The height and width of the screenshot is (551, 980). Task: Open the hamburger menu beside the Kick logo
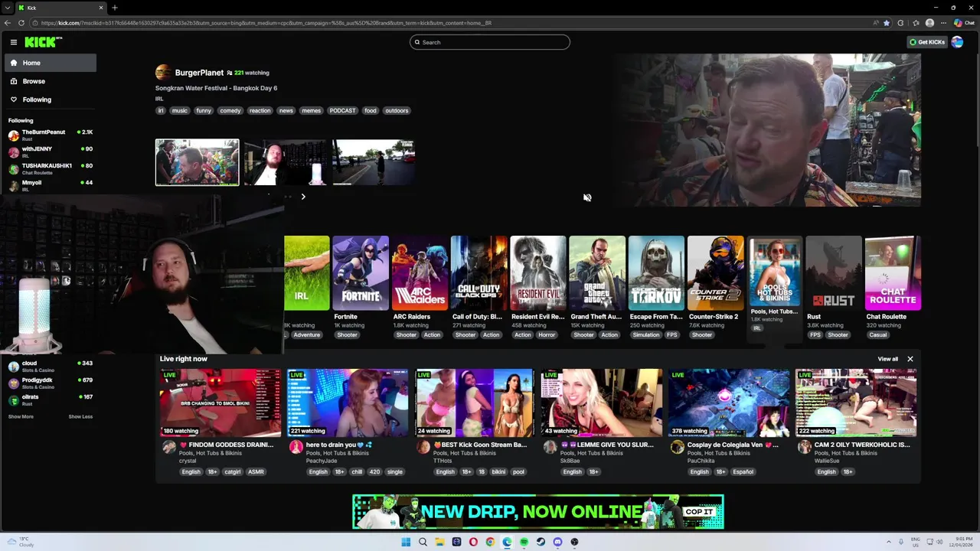point(13,42)
